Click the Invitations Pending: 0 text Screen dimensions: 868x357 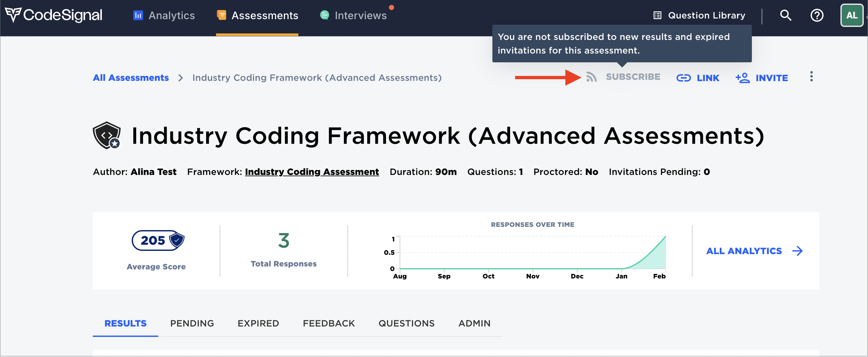pos(659,172)
